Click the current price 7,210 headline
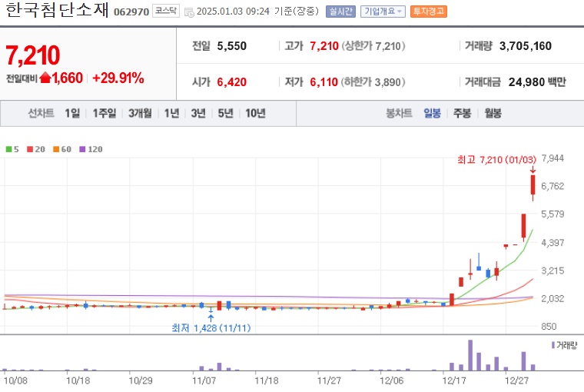This screenshot has height=392, width=584. [x=33, y=55]
